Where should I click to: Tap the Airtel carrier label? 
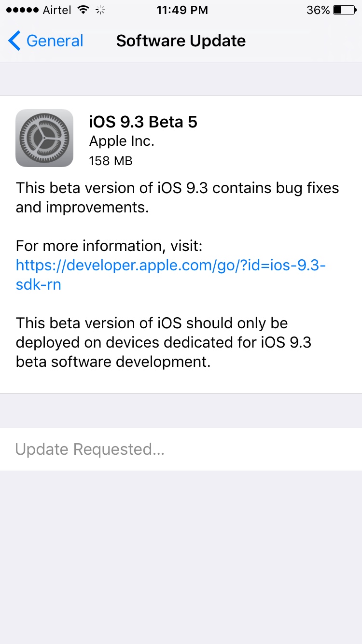pyautogui.click(x=56, y=10)
